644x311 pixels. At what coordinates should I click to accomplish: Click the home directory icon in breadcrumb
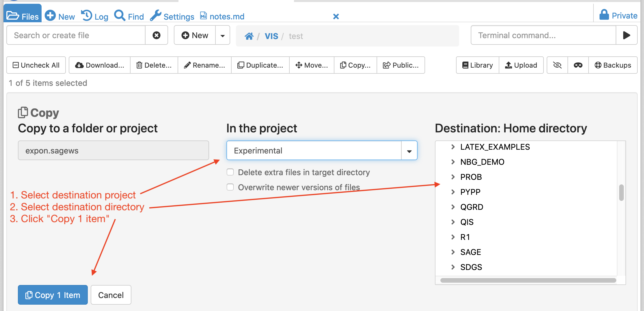click(x=249, y=36)
